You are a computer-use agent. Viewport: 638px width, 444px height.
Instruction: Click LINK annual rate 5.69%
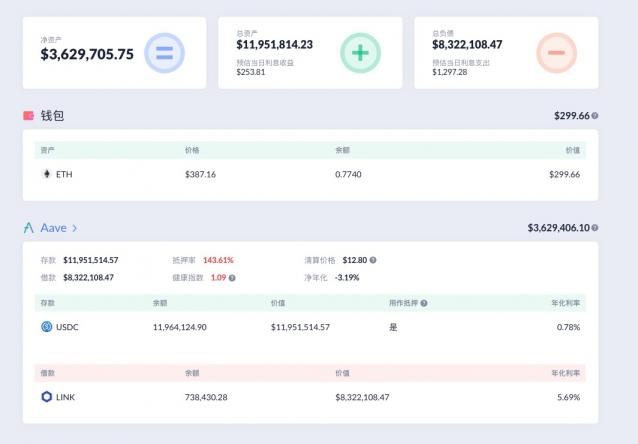pos(568,397)
